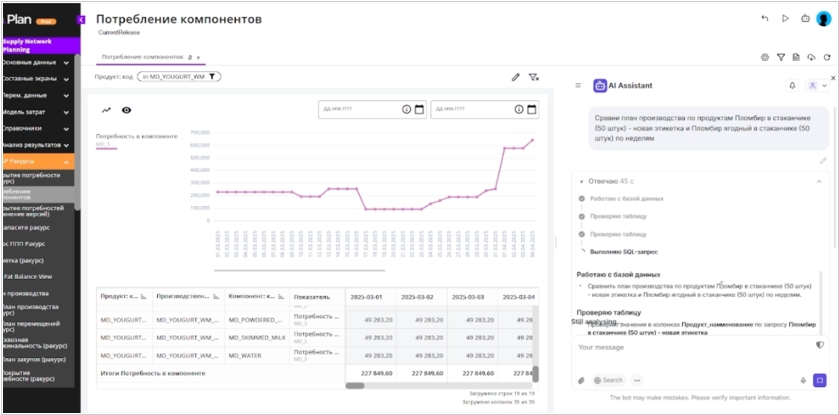Open the assistant persona dropdown

pos(818,86)
